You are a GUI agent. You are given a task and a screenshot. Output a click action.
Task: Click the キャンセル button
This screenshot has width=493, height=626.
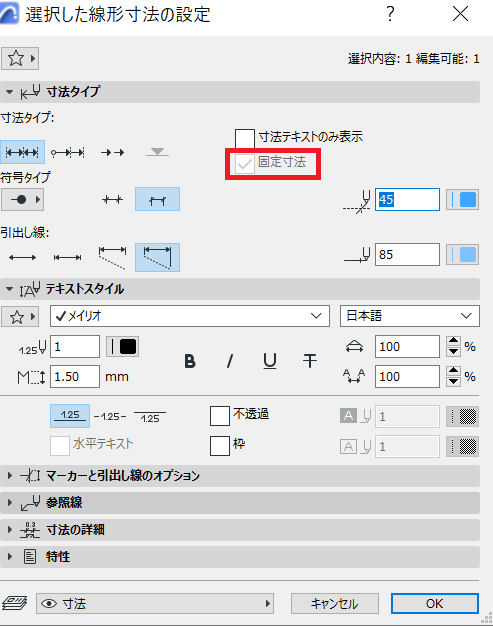coord(335,603)
